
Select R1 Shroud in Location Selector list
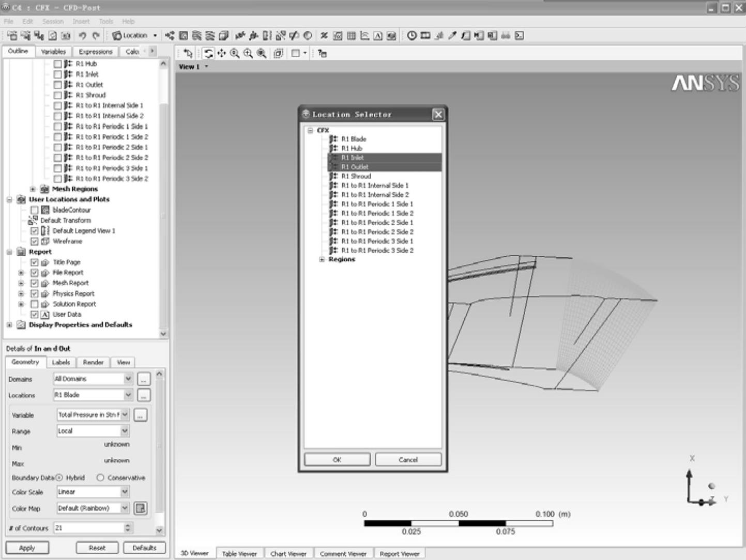pos(356,176)
